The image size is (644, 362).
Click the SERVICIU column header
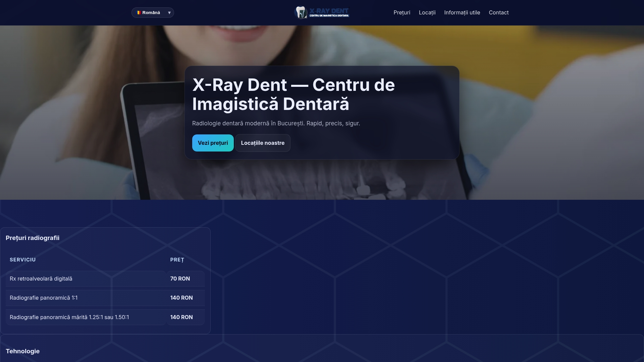(x=23, y=260)
